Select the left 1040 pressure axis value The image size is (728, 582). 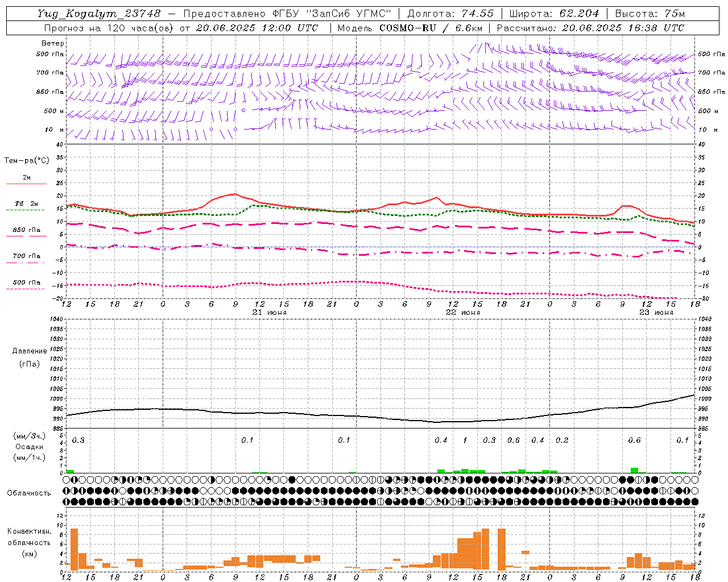coord(56,319)
